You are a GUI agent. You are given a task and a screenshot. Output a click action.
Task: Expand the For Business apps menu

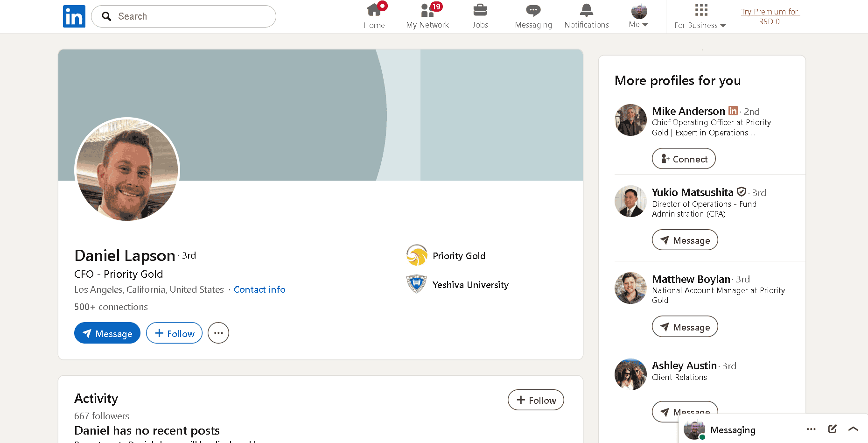tap(700, 16)
